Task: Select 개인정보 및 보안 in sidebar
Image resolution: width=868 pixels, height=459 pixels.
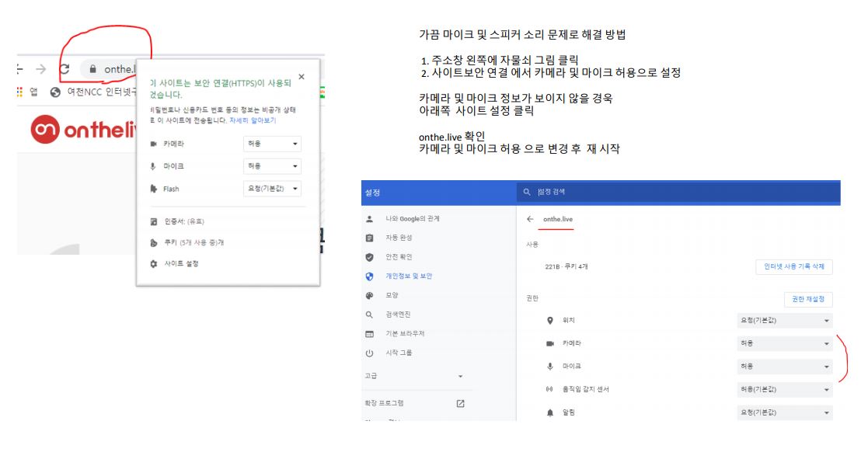Action: [408, 276]
